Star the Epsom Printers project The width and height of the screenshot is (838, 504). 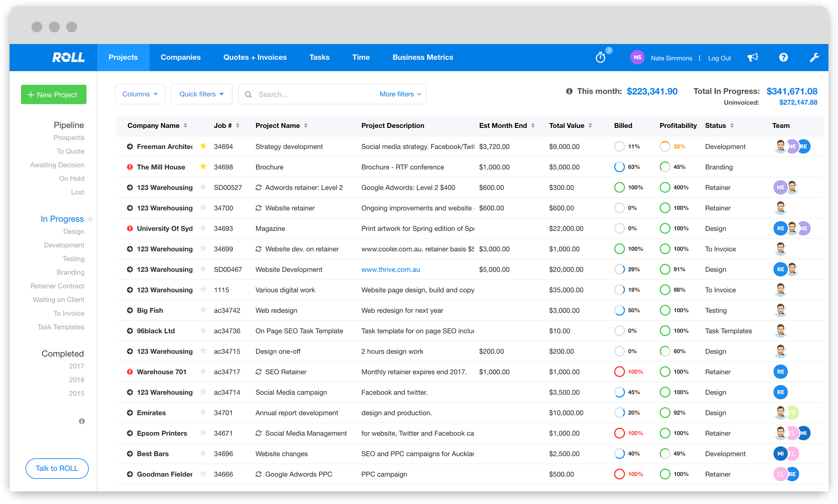click(x=203, y=432)
